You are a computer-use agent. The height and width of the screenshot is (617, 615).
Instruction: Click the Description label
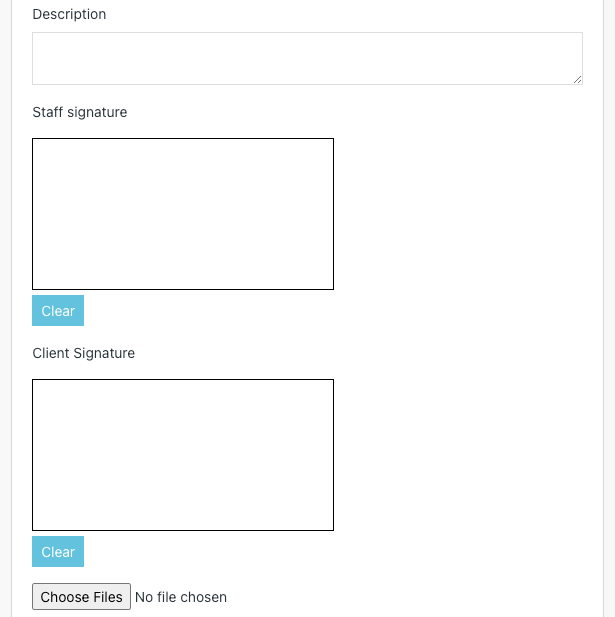(69, 14)
